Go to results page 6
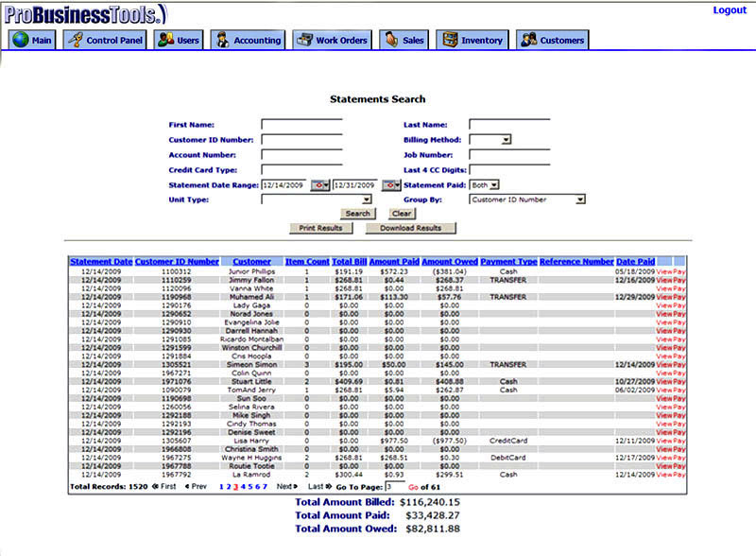 [x=257, y=486]
